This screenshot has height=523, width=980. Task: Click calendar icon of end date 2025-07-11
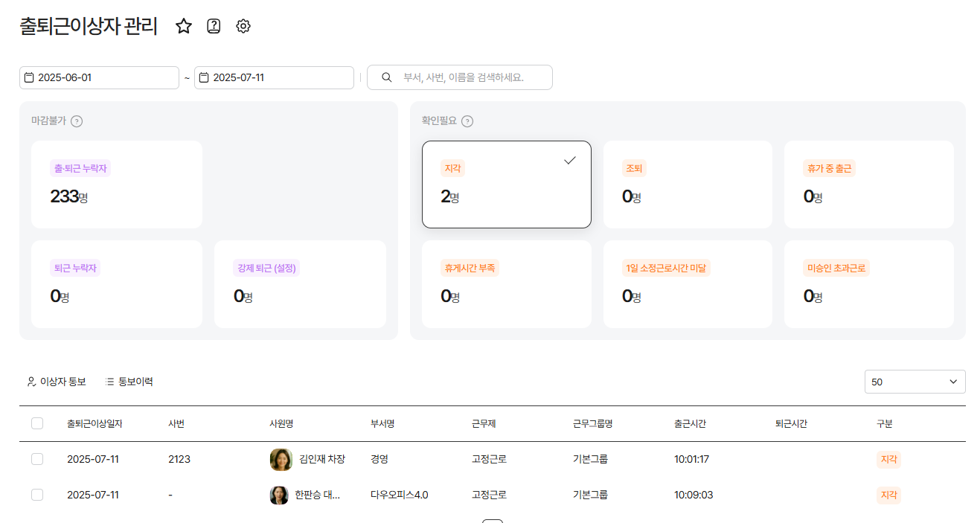pos(204,77)
